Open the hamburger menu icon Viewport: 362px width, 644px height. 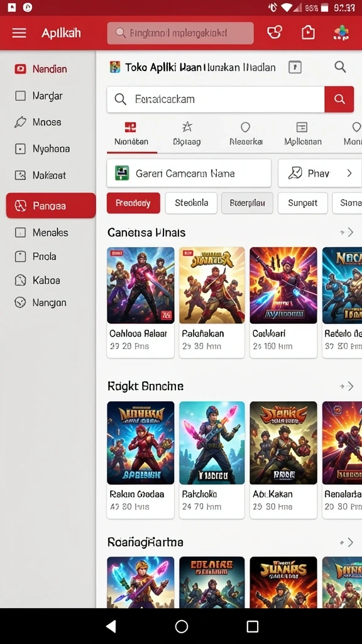pos(19,33)
